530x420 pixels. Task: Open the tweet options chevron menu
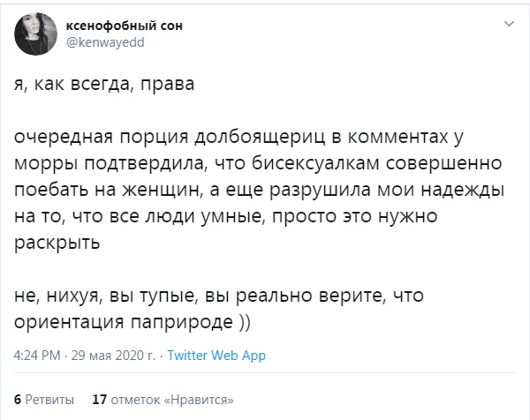point(509,24)
